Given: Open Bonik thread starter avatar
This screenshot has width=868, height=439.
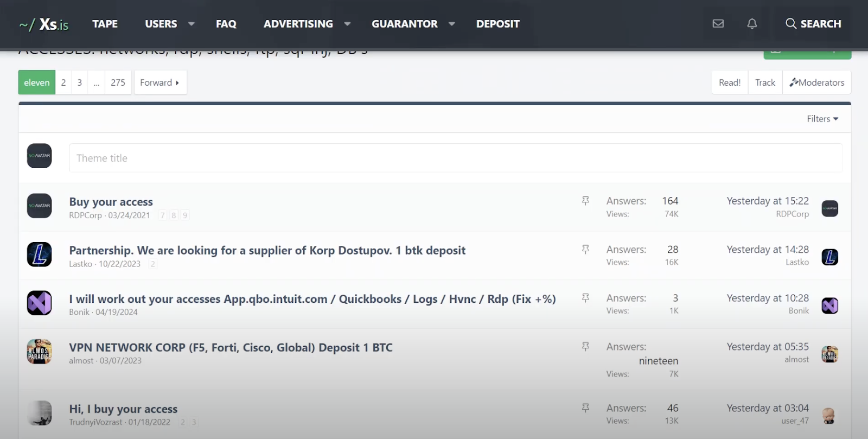Looking at the screenshot, I should coord(39,303).
